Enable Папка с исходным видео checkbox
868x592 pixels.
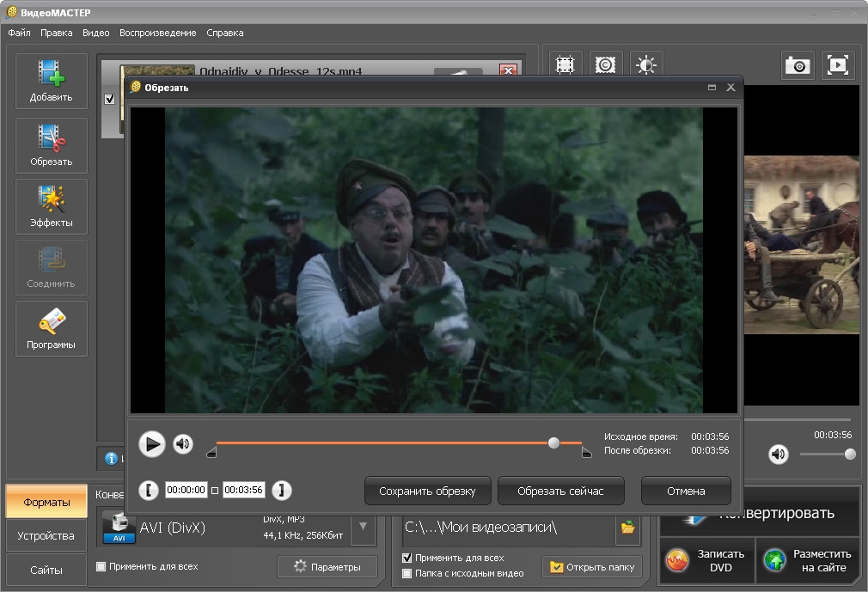(407, 573)
